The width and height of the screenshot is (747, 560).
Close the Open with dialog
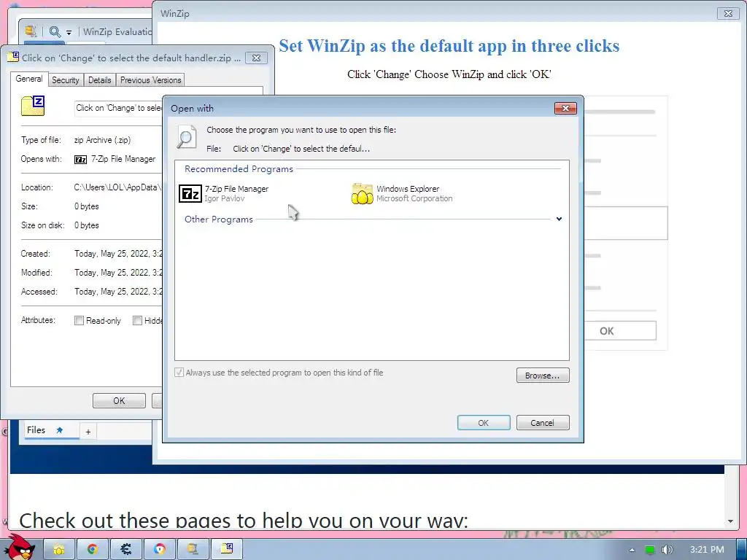(x=565, y=108)
